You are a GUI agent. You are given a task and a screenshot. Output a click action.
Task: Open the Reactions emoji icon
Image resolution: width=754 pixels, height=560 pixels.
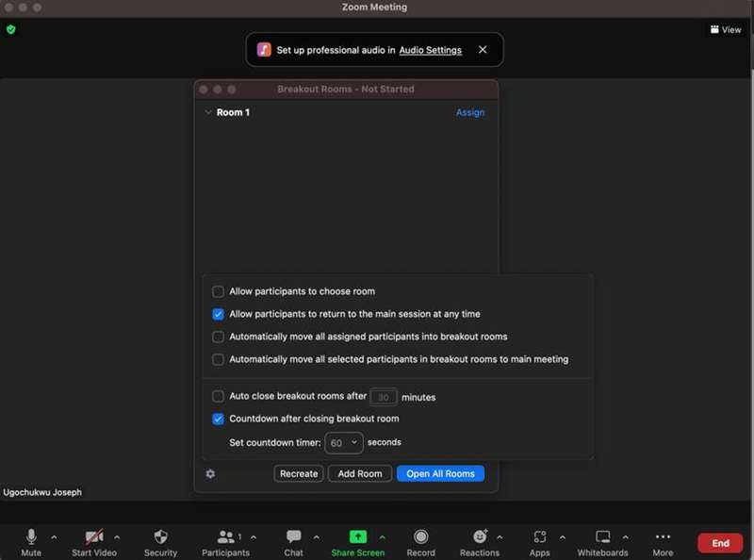(480, 536)
